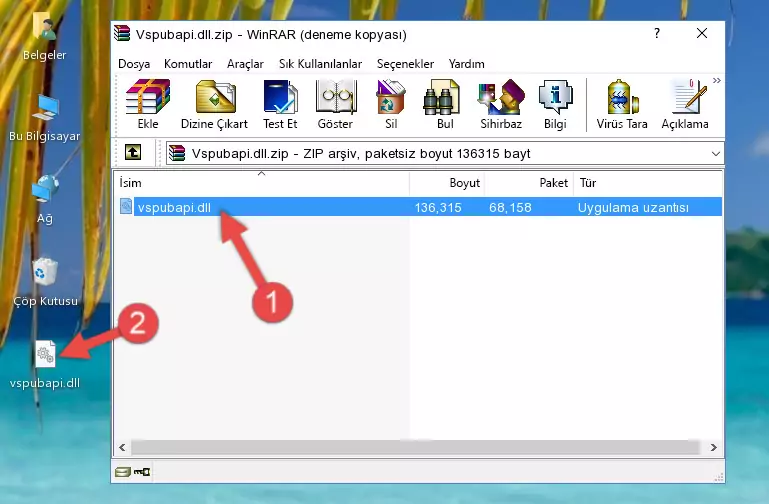Open the Araçlar menu
The width and height of the screenshot is (769, 504).
tap(245, 64)
